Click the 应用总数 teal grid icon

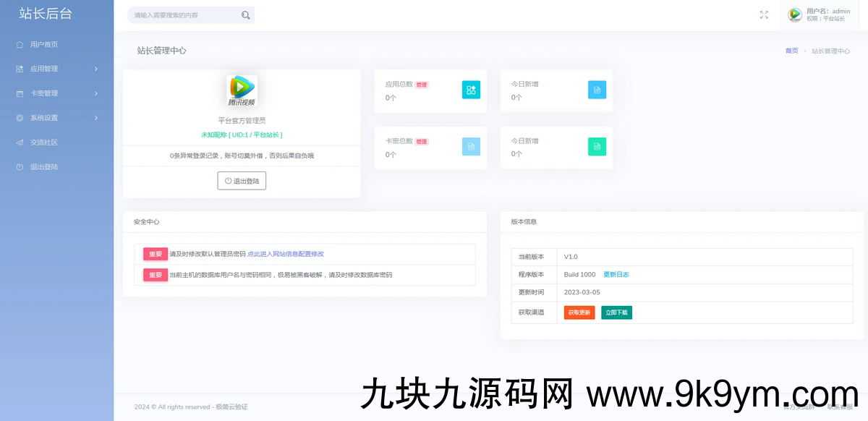click(471, 90)
